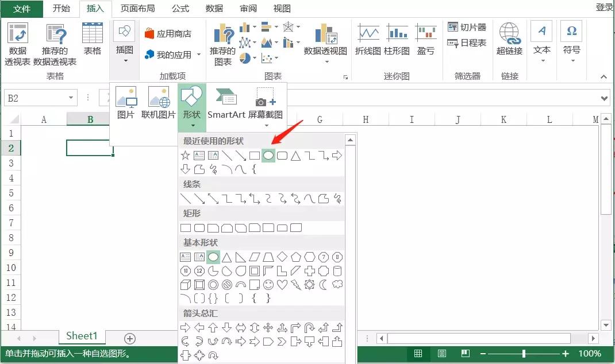The width and height of the screenshot is (615, 364).
Task: Click the 日程表 timeline icon
Action: click(x=463, y=43)
